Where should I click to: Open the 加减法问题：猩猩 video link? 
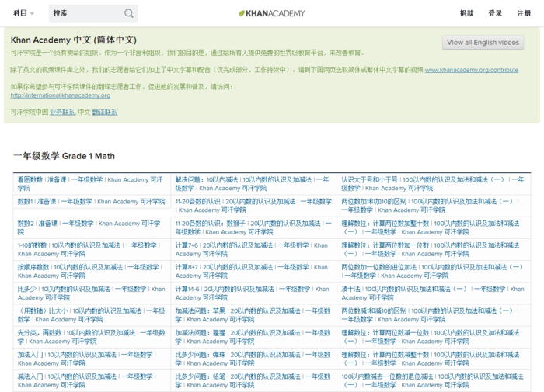253,337
